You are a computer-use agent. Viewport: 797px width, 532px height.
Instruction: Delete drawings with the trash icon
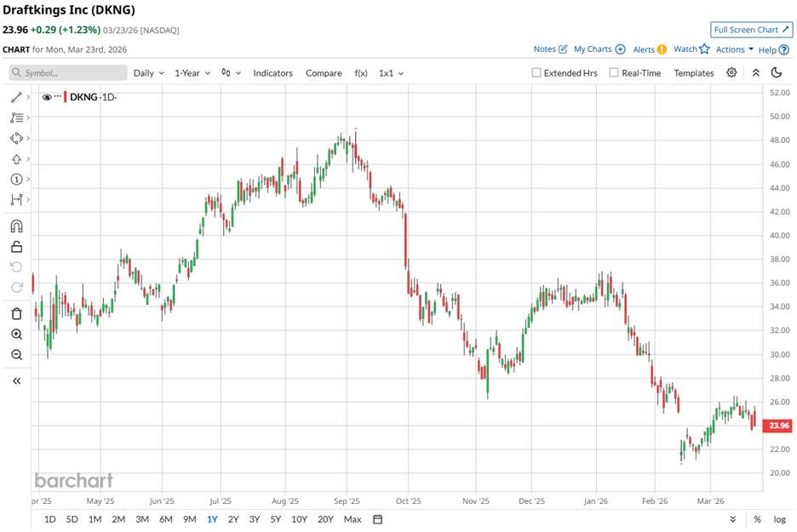[16, 313]
